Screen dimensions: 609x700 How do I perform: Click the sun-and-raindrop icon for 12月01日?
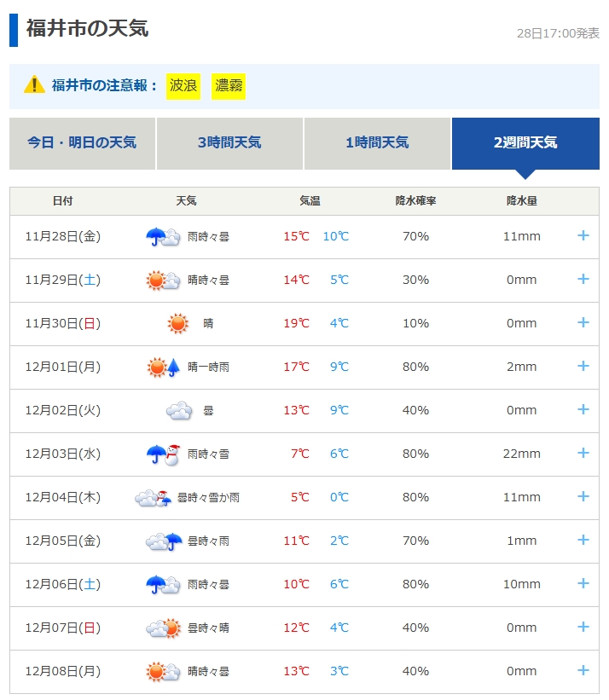[163, 367]
